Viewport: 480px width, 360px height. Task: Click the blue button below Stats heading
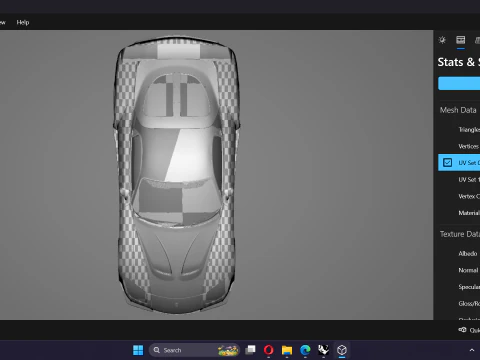[x=459, y=83]
